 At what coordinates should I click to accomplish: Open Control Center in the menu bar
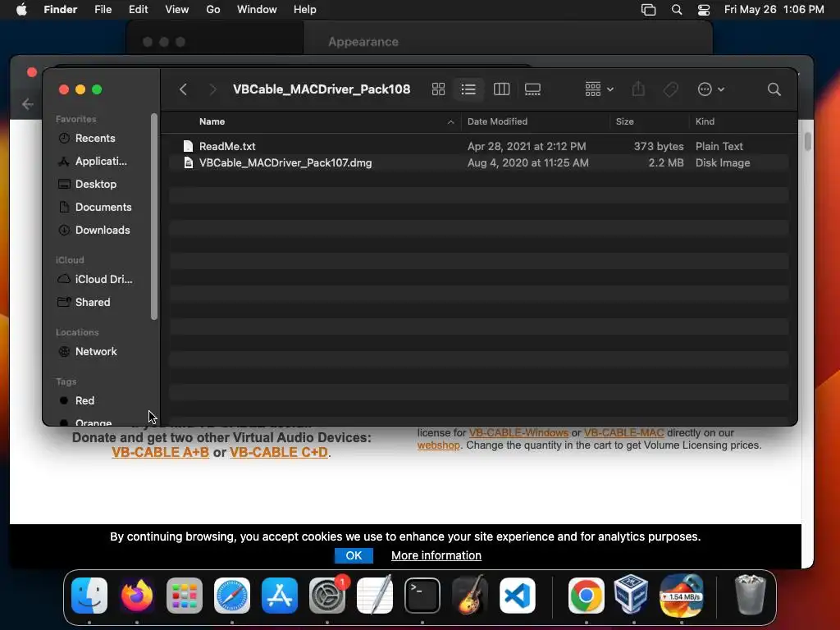pyautogui.click(x=703, y=10)
